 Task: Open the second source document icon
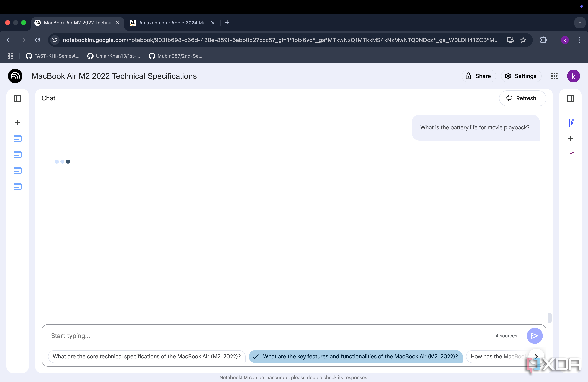pos(18,155)
